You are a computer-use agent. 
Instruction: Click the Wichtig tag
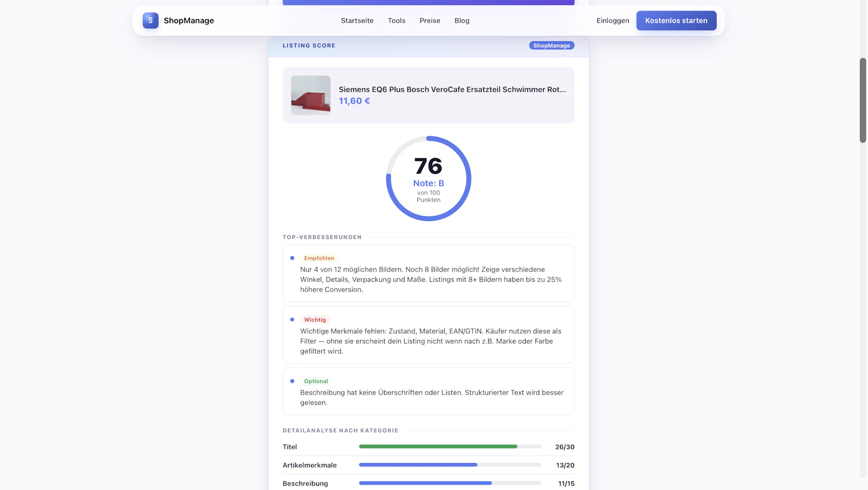[x=315, y=320]
